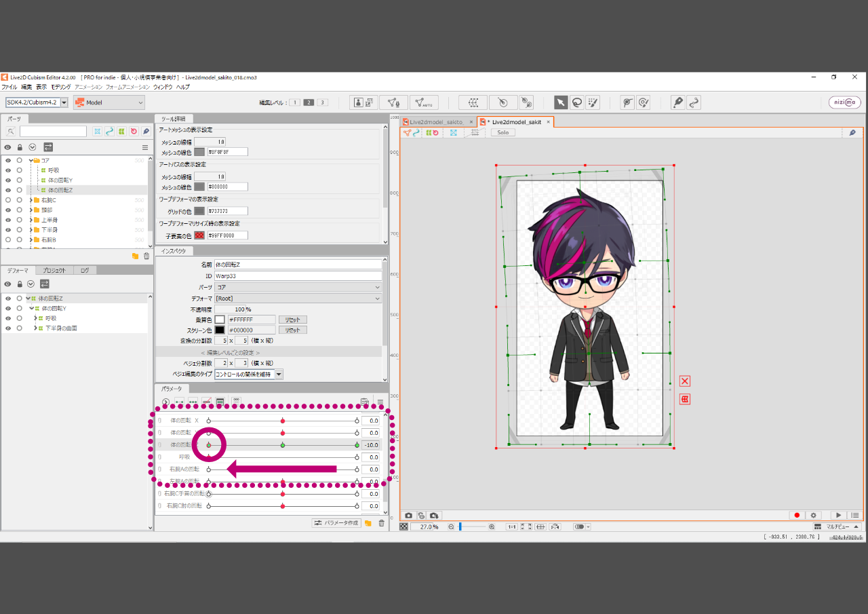This screenshot has height=614, width=868.
Task: Open the parts panel hamburger menu
Action: click(x=144, y=147)
